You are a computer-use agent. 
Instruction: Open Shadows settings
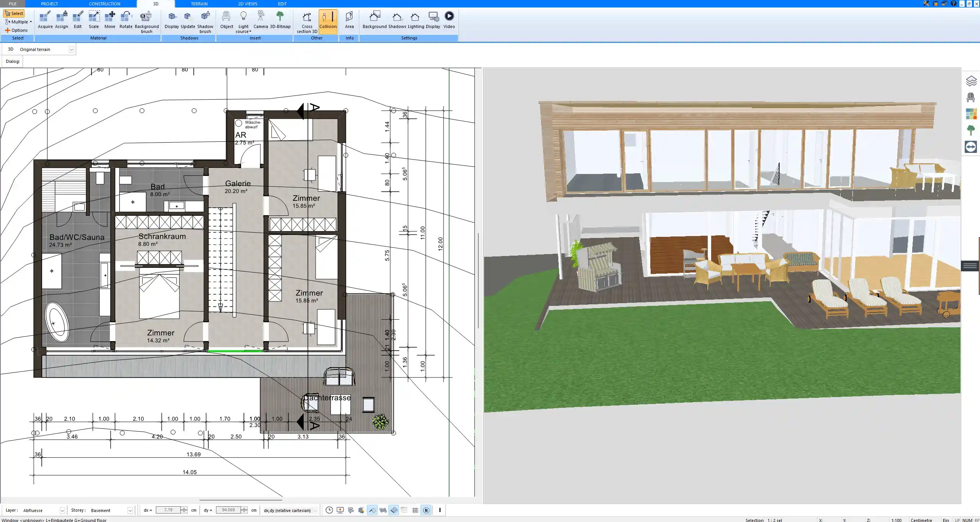coord(397,20)
